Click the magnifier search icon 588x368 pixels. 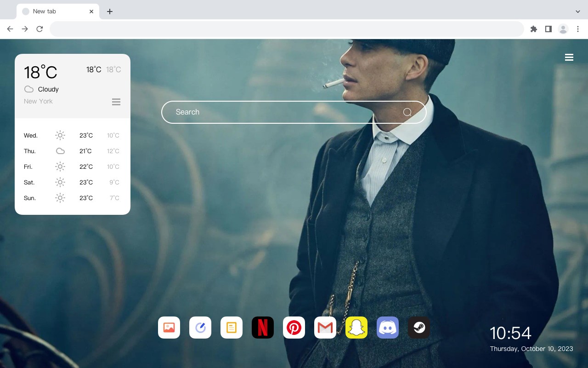point(407,112)
